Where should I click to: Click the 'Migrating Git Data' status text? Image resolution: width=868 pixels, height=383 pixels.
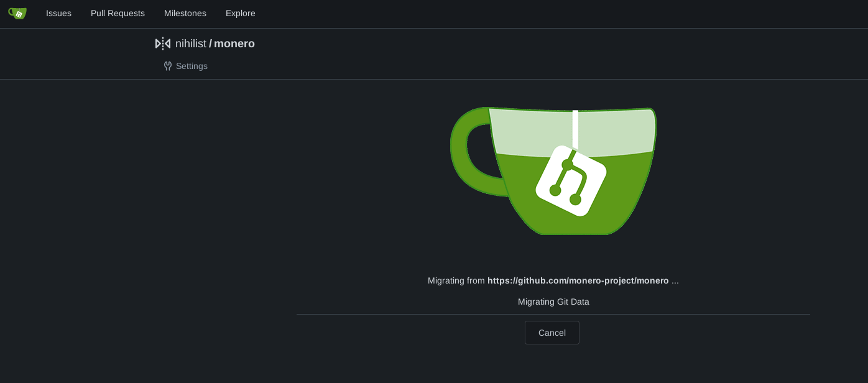(x=553, y=302)
